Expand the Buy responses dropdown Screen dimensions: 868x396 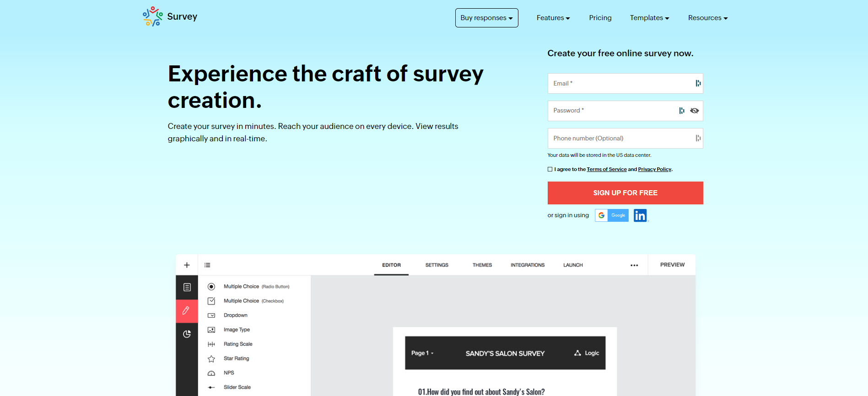(x=486, y=18)
